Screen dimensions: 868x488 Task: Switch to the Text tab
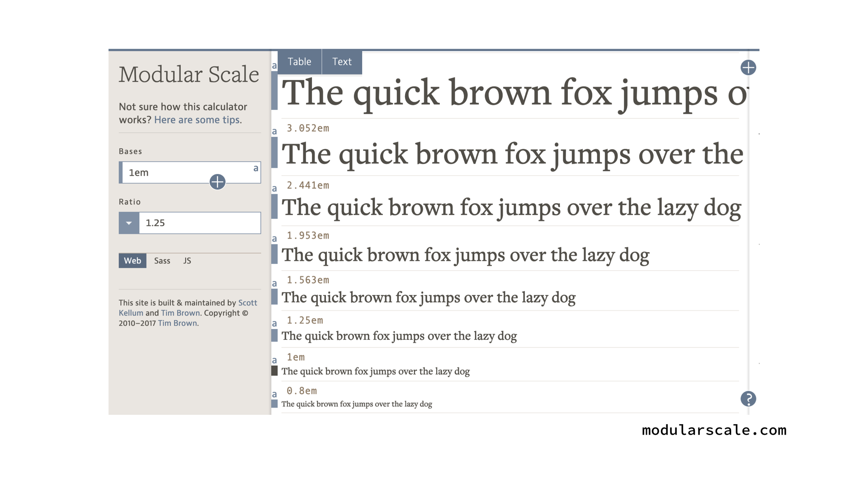(342, 61)
